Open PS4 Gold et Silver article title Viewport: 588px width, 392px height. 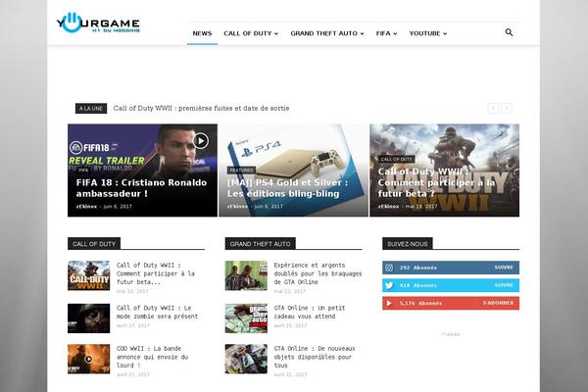pos(287,188)
